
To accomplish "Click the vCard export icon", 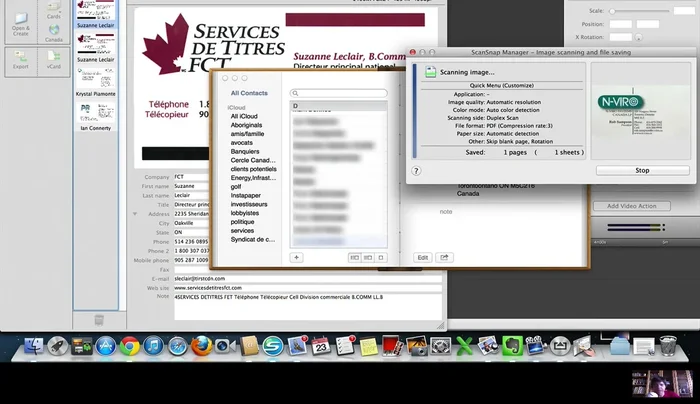I will 54,60.
